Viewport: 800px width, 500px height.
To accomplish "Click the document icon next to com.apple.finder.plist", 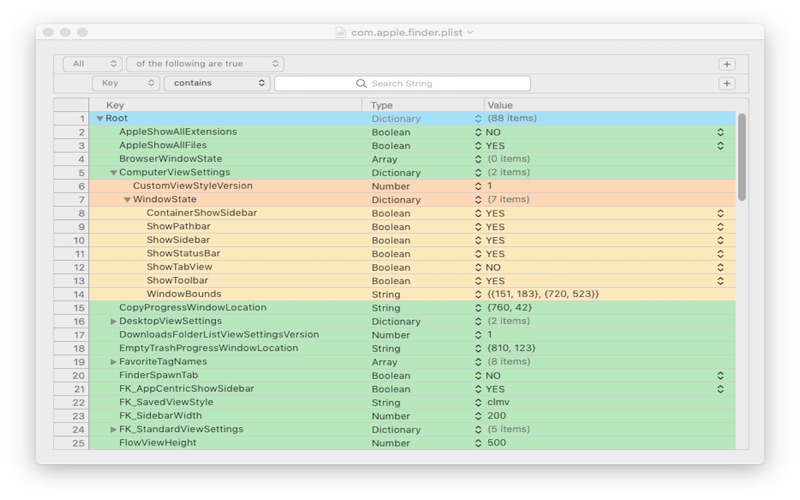I will (340, 32).
